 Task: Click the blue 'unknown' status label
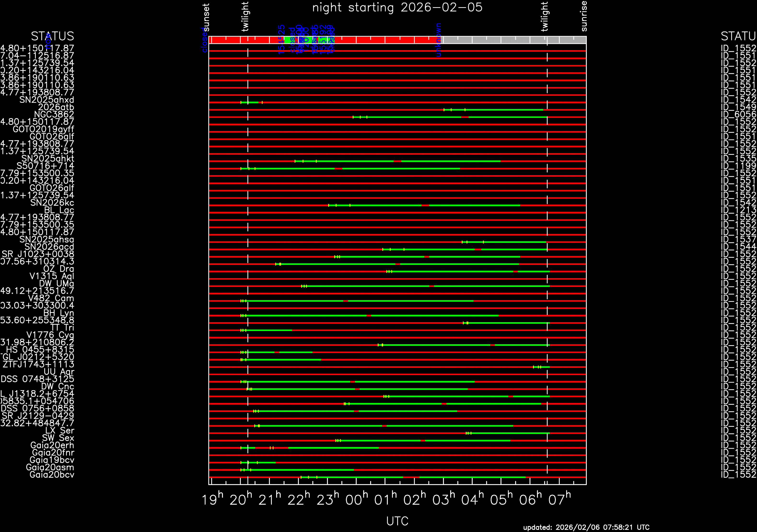point(438,40)
